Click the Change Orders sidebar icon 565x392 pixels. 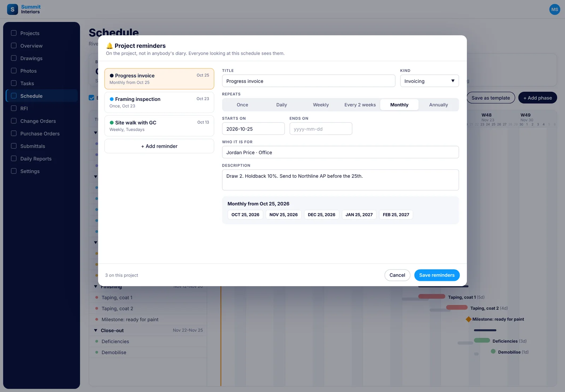click(x=14, y=121)
